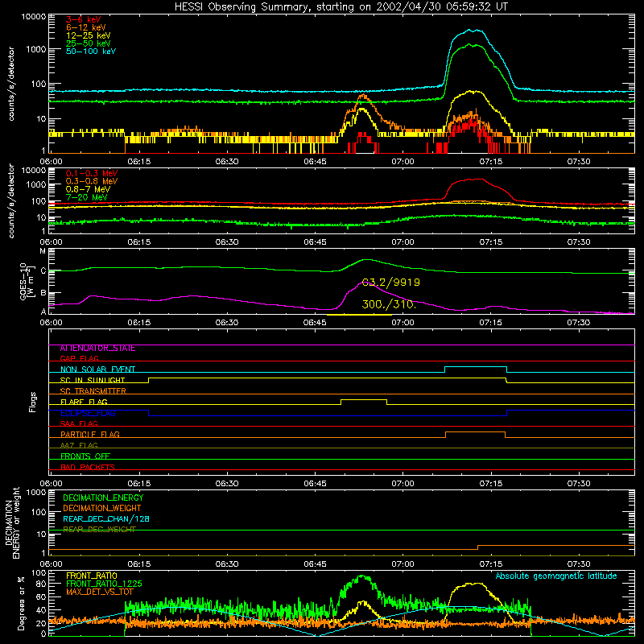Click the yellow flare interval bar under GOES plot

coord(359,315)
